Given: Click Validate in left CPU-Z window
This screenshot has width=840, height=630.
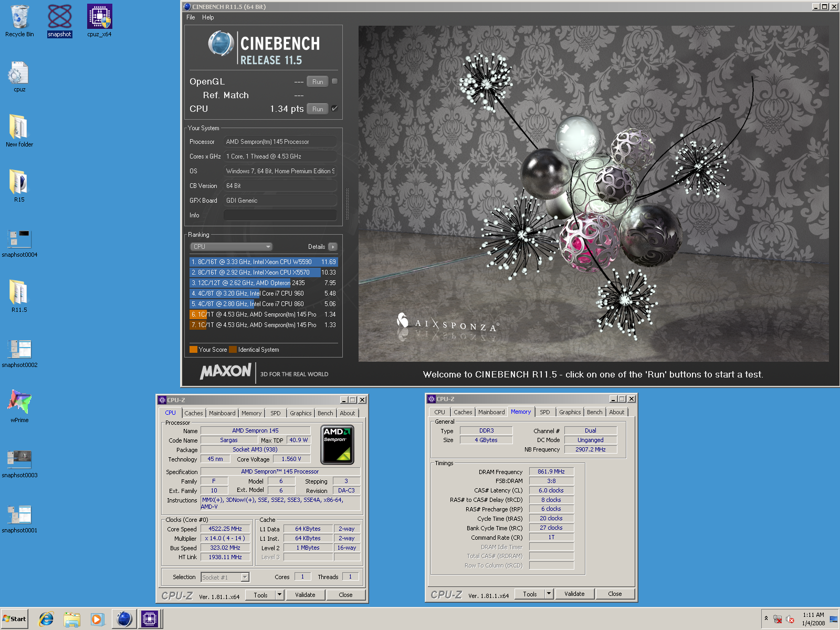Looking at the screenshot, I should (305, 595).
